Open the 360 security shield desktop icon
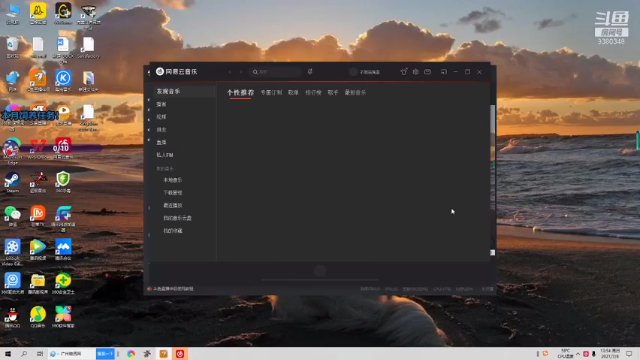 [63, 182]
